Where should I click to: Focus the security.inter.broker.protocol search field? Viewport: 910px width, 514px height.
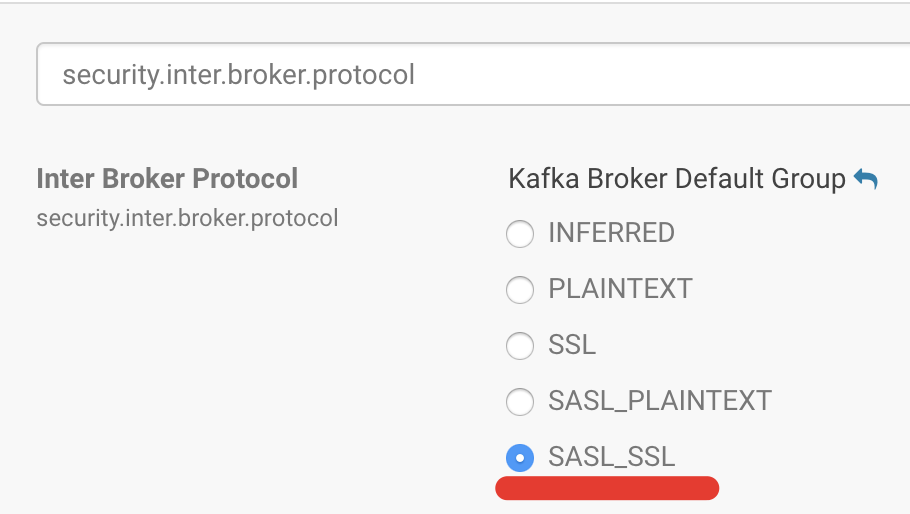click(x=470, y=75)
